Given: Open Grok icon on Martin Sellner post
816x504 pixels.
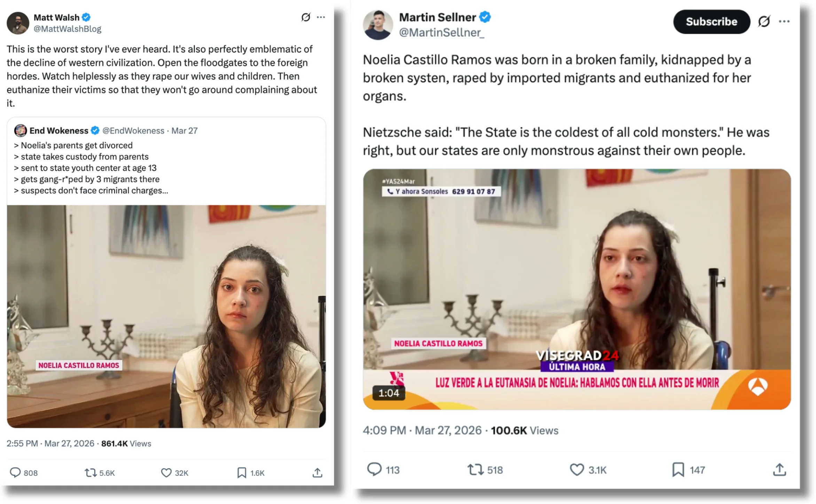Looking at the screenshot, I should pyautogui.click(x=764, y=22).
